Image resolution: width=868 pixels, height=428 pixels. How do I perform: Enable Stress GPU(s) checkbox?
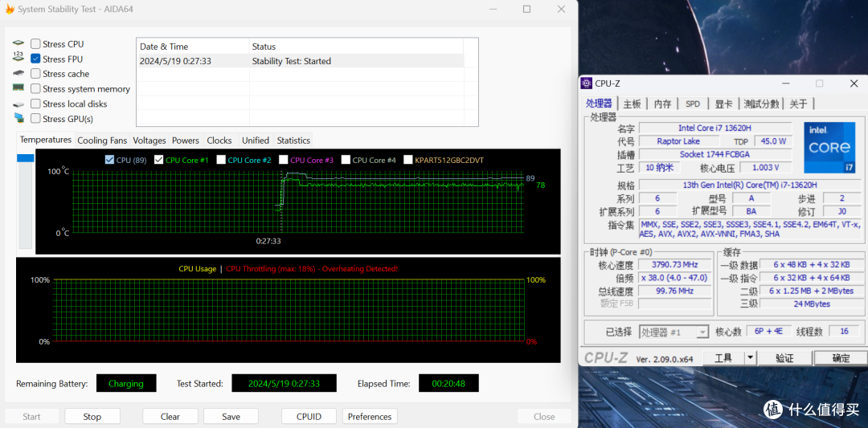(35, 118)
